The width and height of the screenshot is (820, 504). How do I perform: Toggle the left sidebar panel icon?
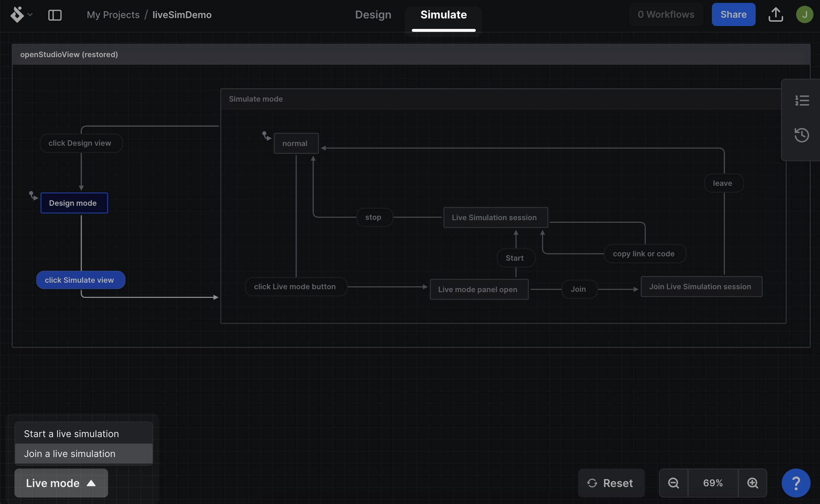[55, 15]
